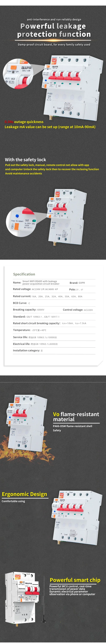
Task: Click the WiFi symbol in the magnified circle
Action: tap(7, 82)
